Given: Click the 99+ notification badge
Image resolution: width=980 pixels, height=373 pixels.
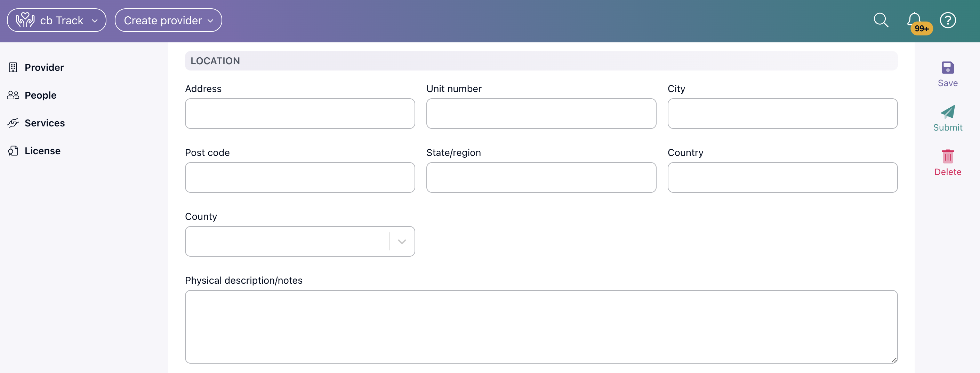Looking at the screenshot, I should tap(922, 28).
